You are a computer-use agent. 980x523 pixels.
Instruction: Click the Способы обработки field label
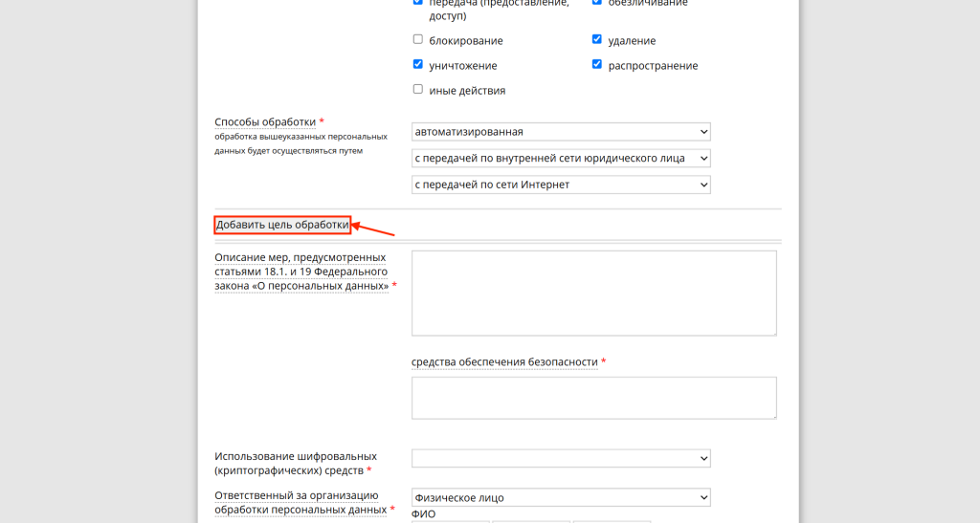(x=265, y=122)
